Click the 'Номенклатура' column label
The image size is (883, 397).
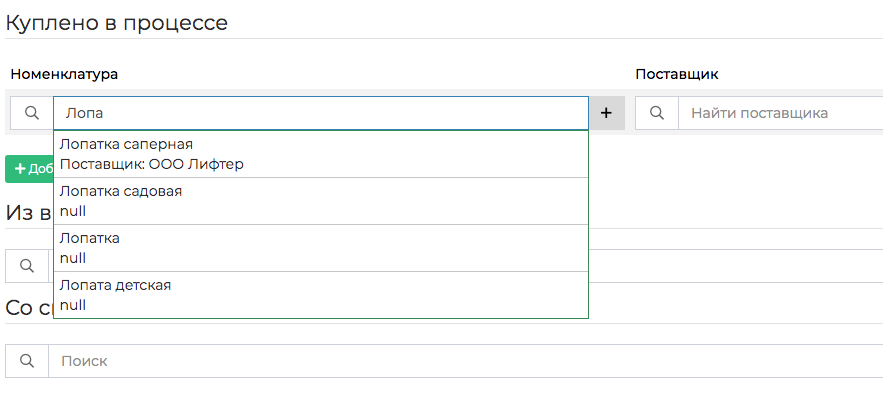click(64, 74)
